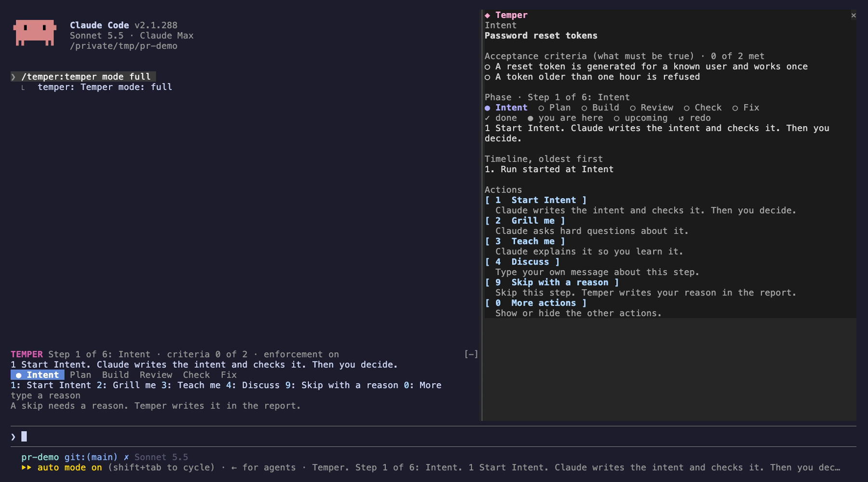Select the Plan phase in the panel
This screenshot has width=868, height=482.
coord(555,107)
